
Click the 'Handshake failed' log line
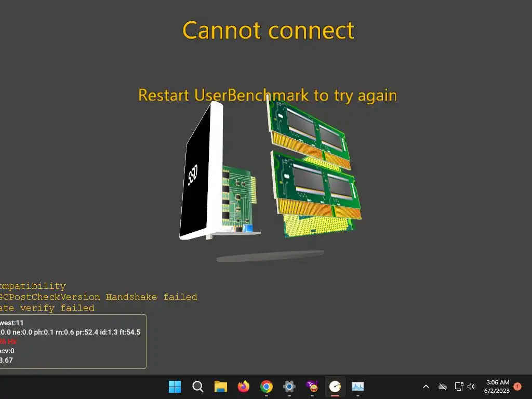click(98, 297)
